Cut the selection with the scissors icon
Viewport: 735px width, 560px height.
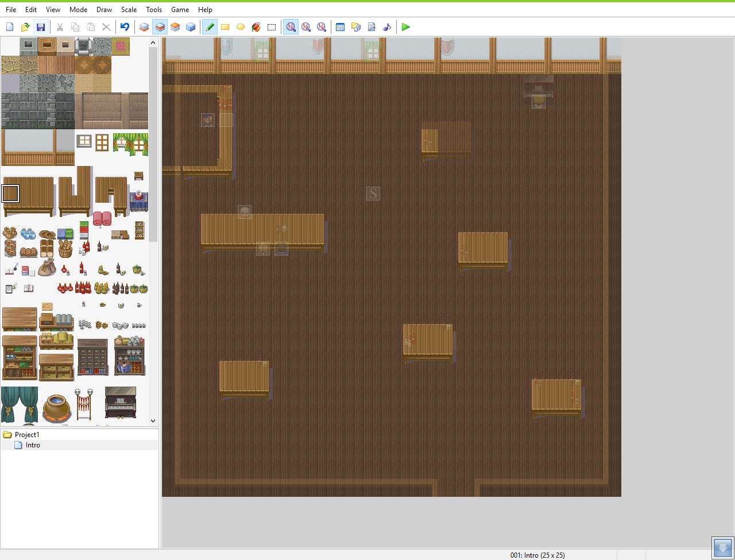coord(60,27)
